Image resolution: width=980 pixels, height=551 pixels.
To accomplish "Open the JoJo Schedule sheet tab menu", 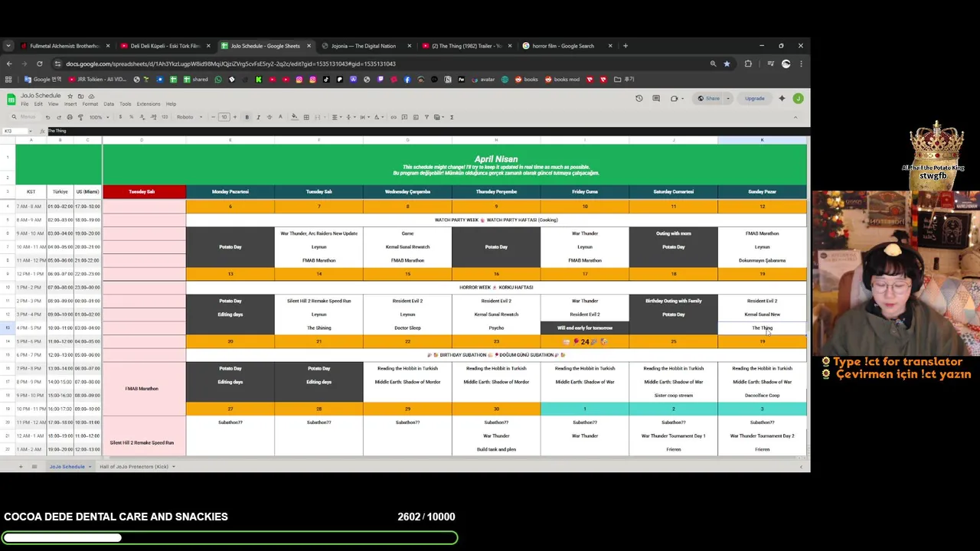I will (x=90, y=466).
